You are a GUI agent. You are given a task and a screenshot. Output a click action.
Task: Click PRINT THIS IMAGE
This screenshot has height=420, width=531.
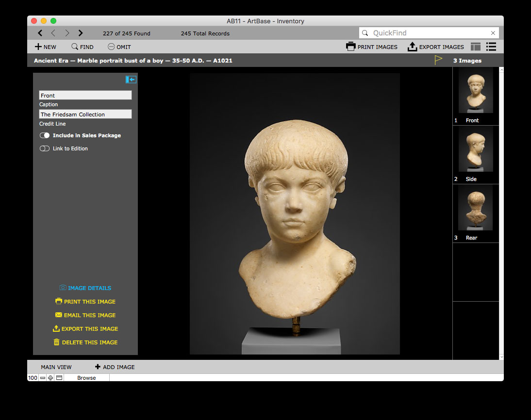85,302
